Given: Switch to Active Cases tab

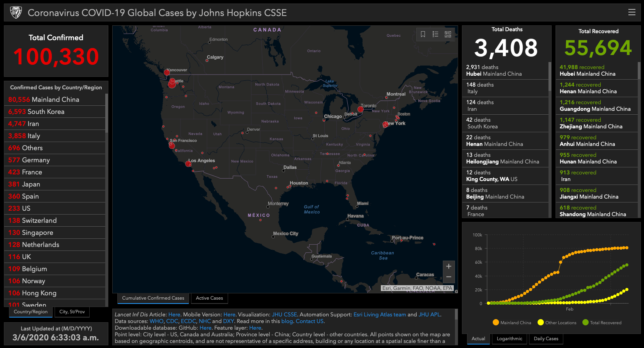Looking at the screenshot, I should point(209,298).
